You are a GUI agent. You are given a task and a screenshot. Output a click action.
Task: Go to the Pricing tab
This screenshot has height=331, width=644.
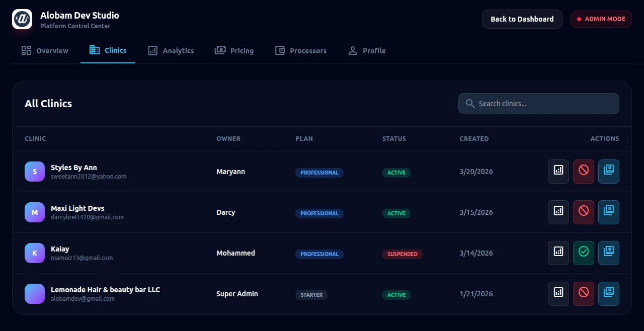coord(234,51)
